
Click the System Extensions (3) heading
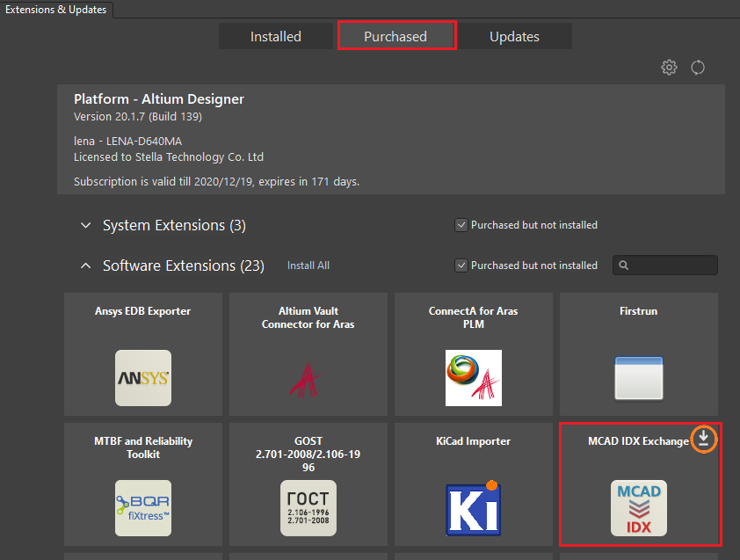(x=174, y=225)
